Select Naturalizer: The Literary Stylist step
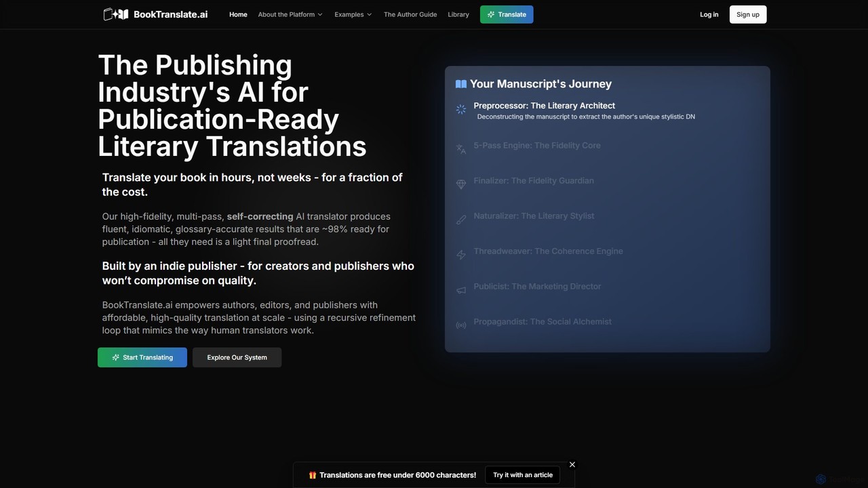This screenshot has height=488, width=868. click(x=534, y=216)
